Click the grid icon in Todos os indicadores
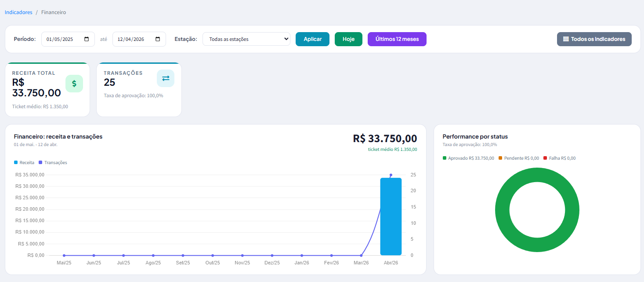Viewport: 644px width, 282px height. (x=567, y=39)
